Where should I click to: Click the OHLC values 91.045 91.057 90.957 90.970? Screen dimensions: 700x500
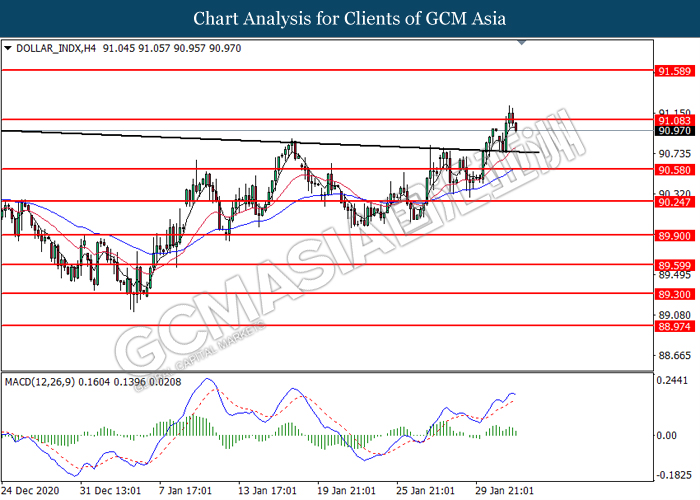click(x=172, y=48)
